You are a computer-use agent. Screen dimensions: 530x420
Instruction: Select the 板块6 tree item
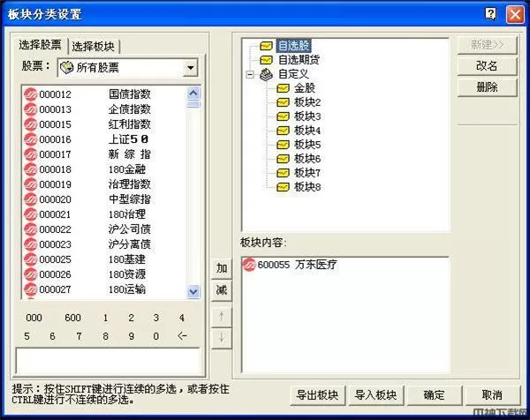coord(307,159)
